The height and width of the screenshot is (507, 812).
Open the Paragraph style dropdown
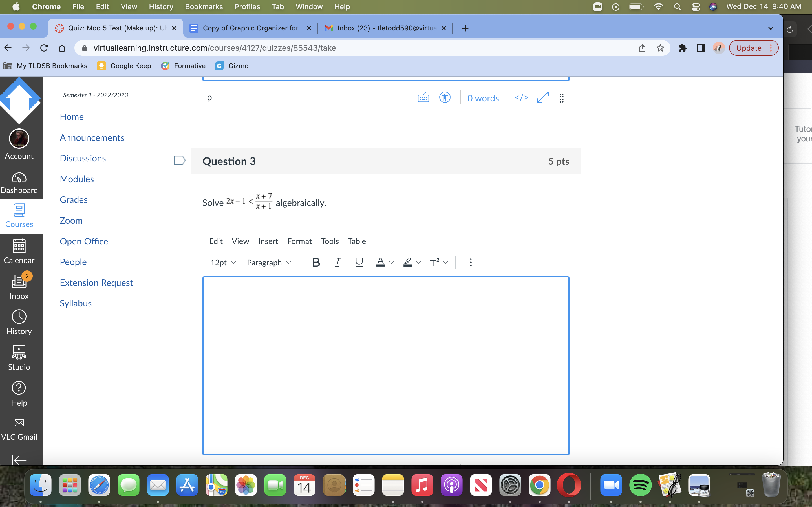pos(269,262)
